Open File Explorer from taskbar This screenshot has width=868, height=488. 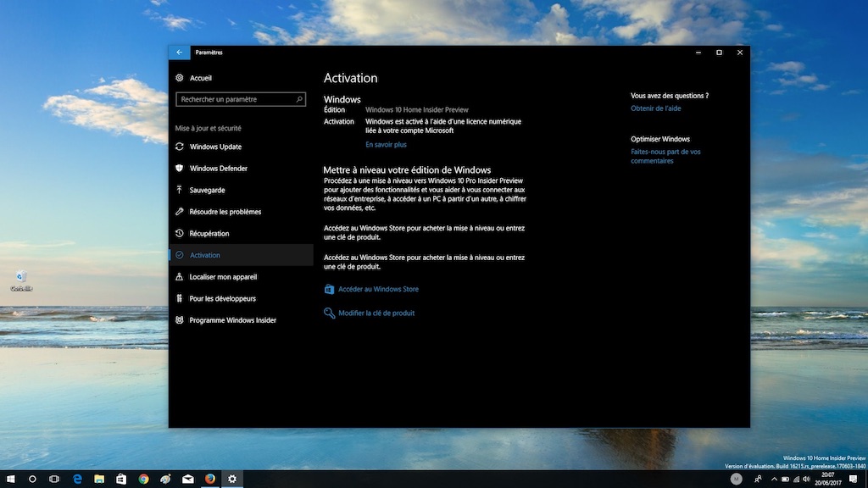[99, 480]
